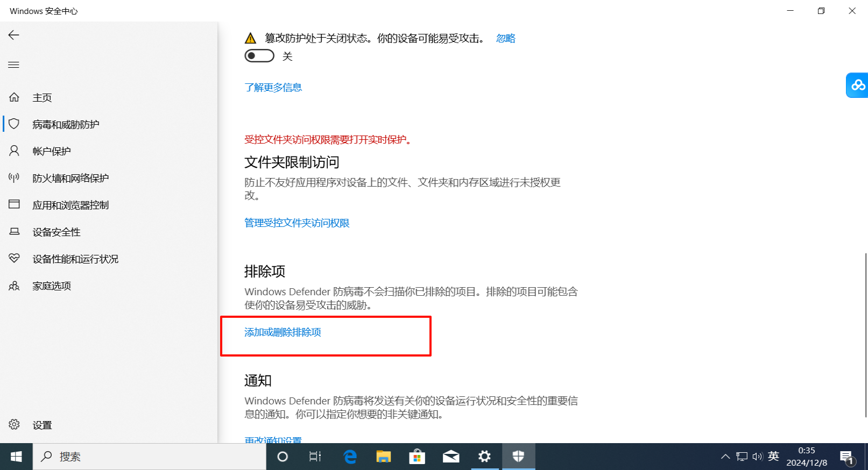Click the shield icon beside 病毒和威胁防护
This screenshot has height=470, width=868.
14,124
